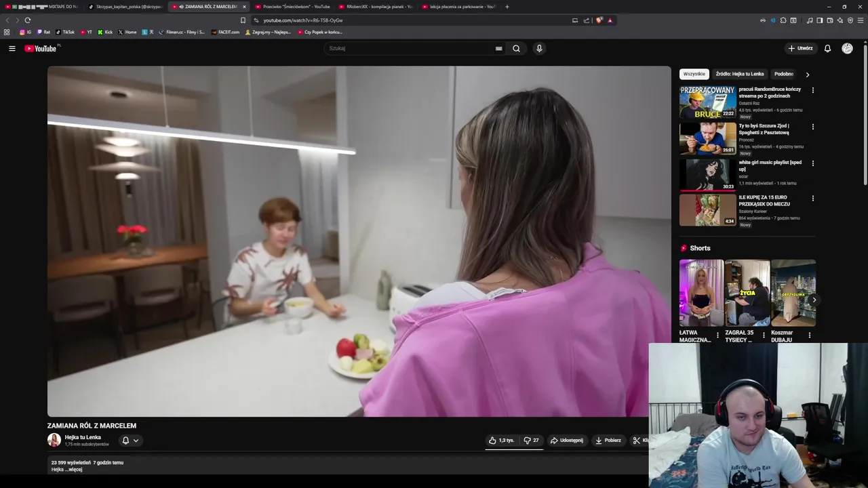The width and height of the screenshot is (868, 488).
Task: Select the Źródło: Hejka tu Lenka chip
Action: point(740,74)
